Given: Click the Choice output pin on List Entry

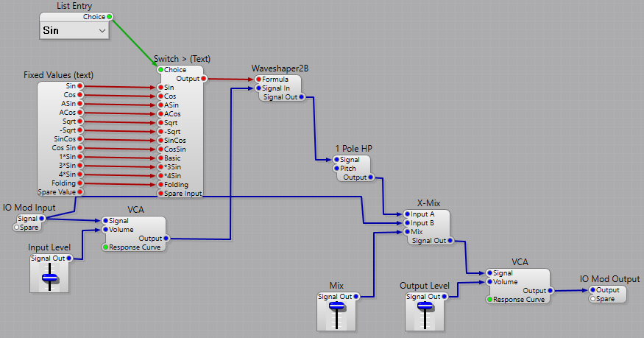Looking at the screenshot, I should click(110, 16).
